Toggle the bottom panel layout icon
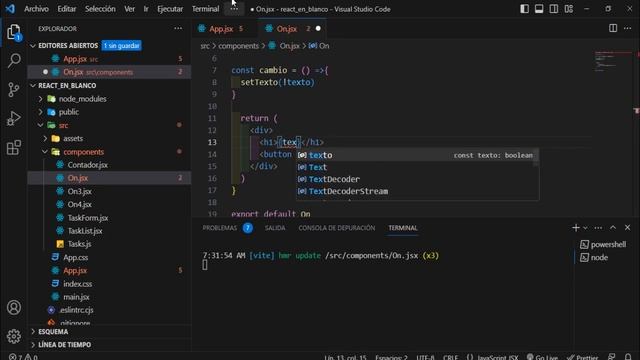This screenshot has height=360, width=640. tap(539, 9)
